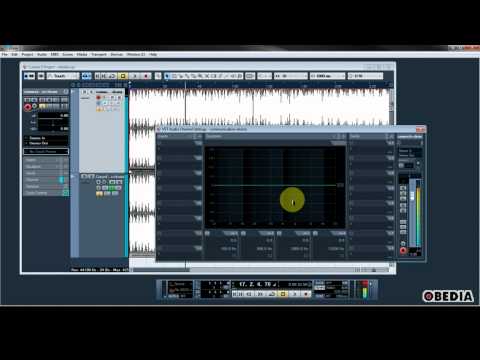Open the MIDI menu
This screenshot has height=360, width=480.
55,54
